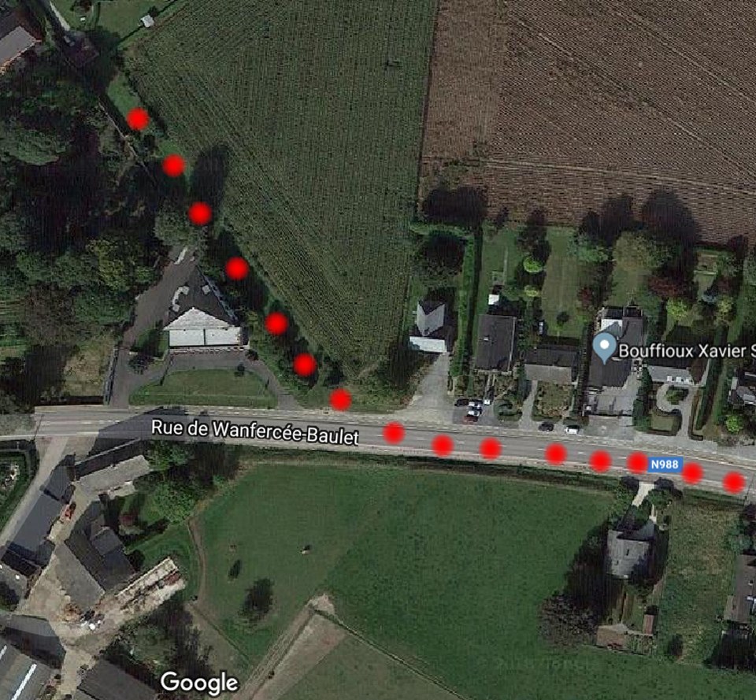Image resolution: width=756 pixels, height=700 pixels.
Task: Click the white-roofed house beside the cornfield
Action: pos(431,327)
